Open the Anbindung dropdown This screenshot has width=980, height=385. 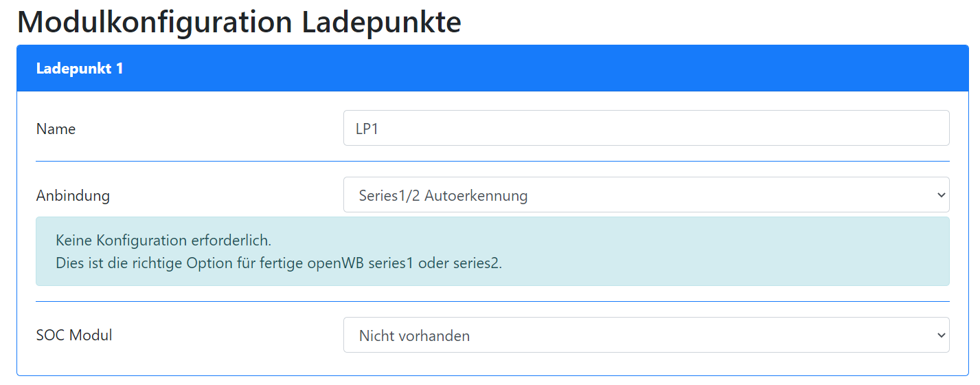coord(646,195)
